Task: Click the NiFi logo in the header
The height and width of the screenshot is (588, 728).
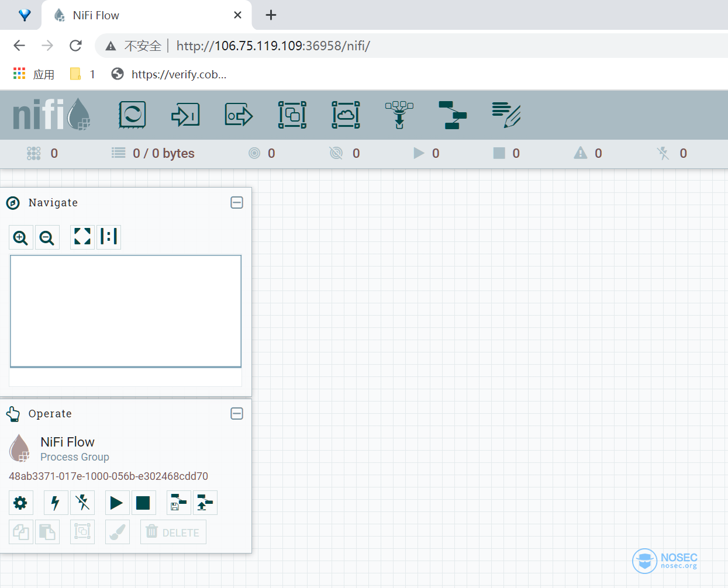Action: 51,114
